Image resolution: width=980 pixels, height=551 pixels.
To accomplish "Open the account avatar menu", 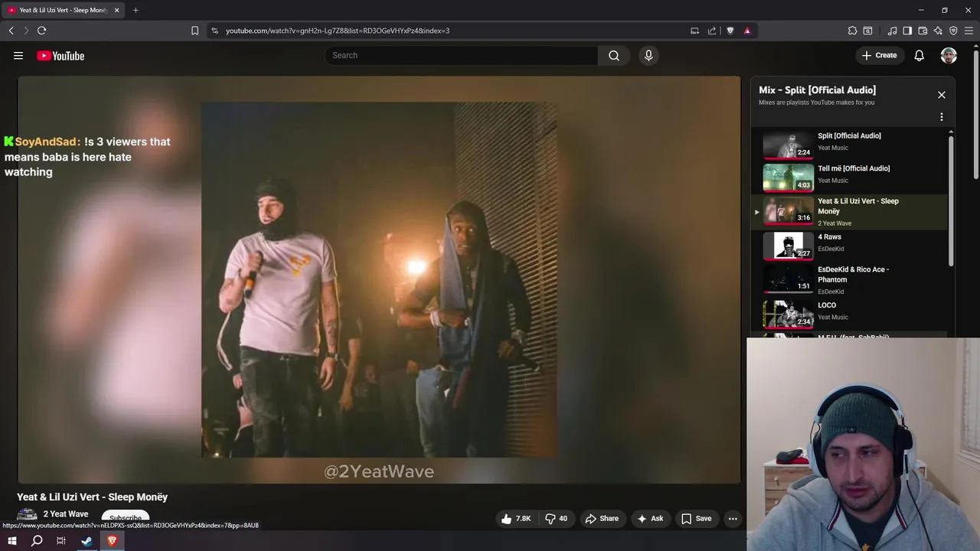I will pyautogui.click(x=949, y=55).
